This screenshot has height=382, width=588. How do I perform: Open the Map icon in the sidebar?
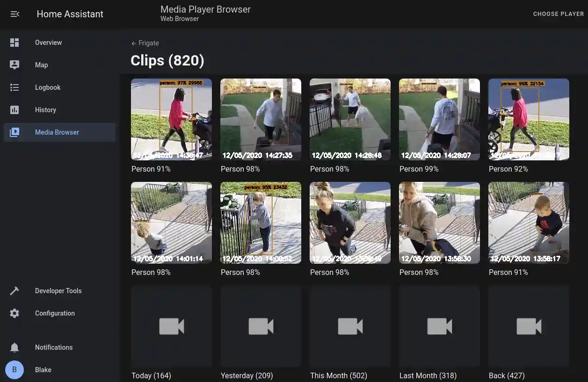[15, 65]
